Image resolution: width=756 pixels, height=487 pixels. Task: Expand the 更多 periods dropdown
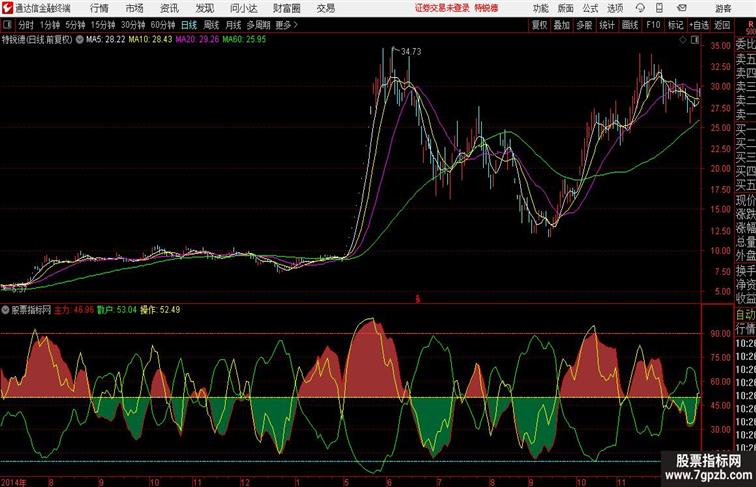[x=286, y=25]
